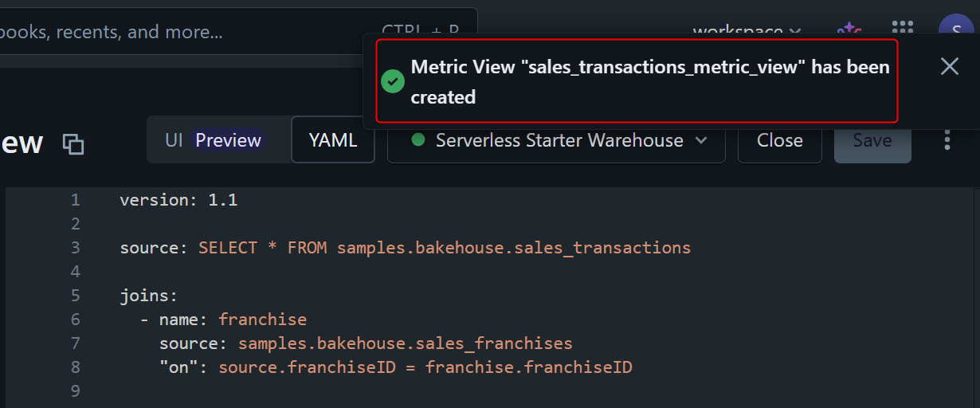Screen dimensions: 980x408
Task: Click the green success checkmark icon
Action: pyautogui.click(x=393, y=81)
